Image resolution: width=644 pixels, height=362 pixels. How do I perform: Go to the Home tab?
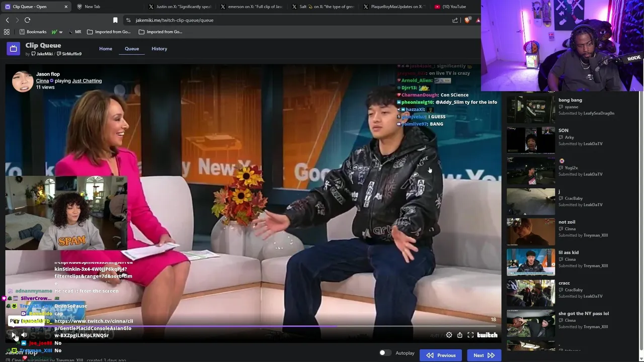106,49
